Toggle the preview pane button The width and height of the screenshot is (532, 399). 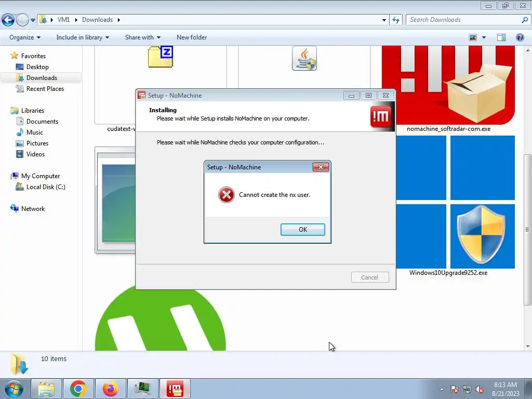(x=501, y=37)
